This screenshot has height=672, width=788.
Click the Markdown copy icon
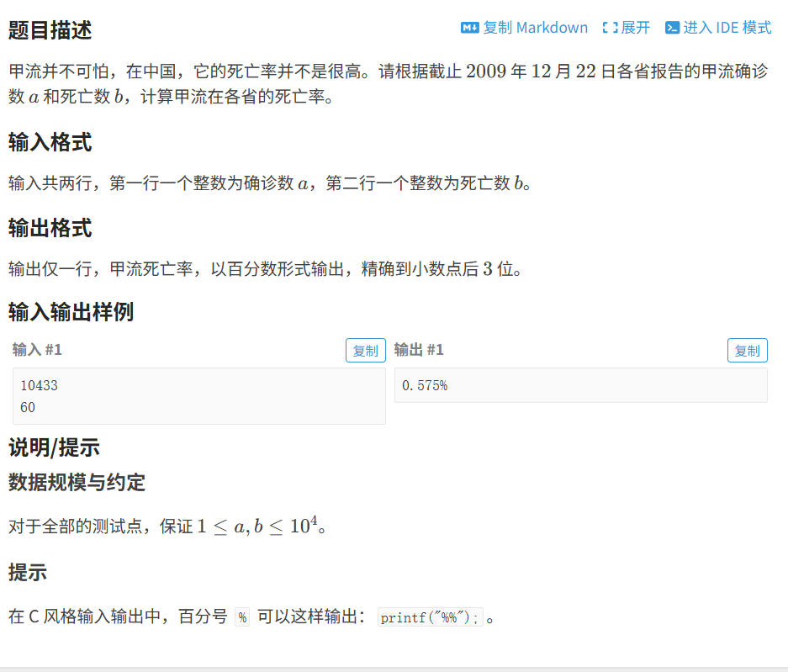click(470, 28)
